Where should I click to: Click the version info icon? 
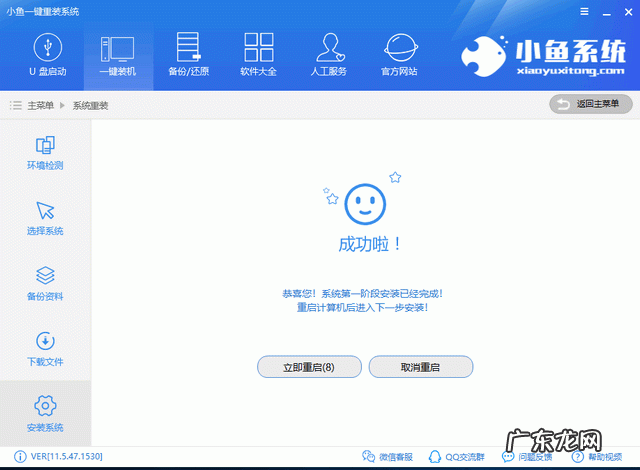[x=20, y=457]
